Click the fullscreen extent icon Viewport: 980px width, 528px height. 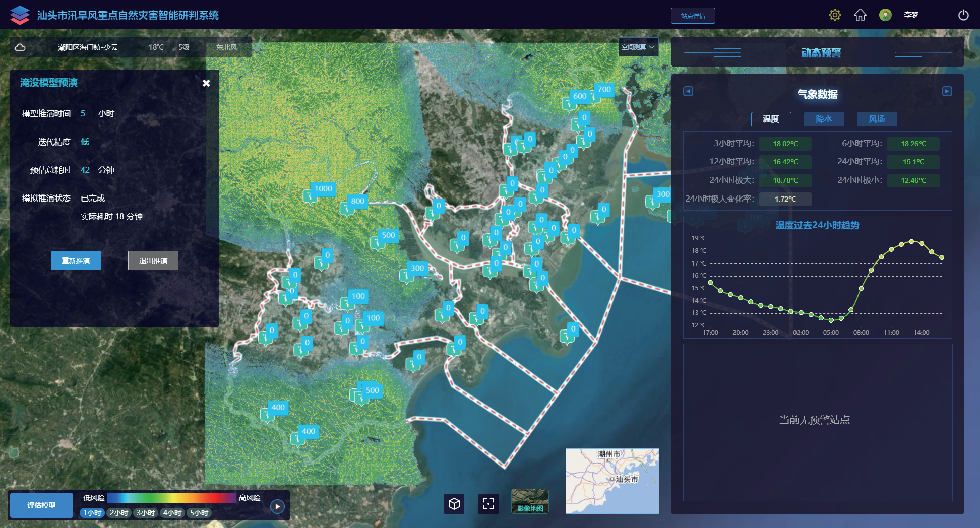tap(488, 504)
